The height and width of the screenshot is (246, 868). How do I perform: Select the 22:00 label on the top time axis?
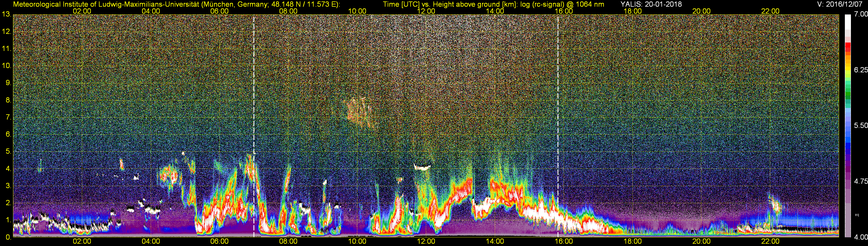tap(770, 11)
